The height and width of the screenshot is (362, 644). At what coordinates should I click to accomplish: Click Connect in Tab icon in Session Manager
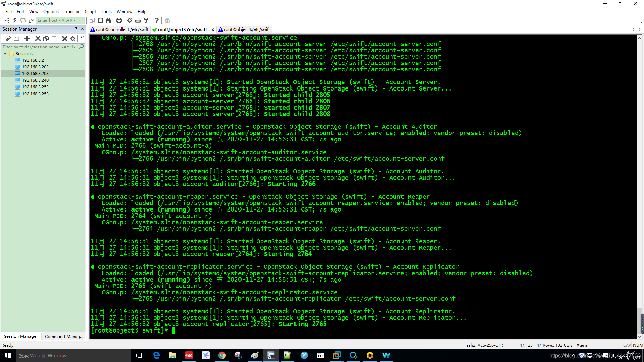16,39
